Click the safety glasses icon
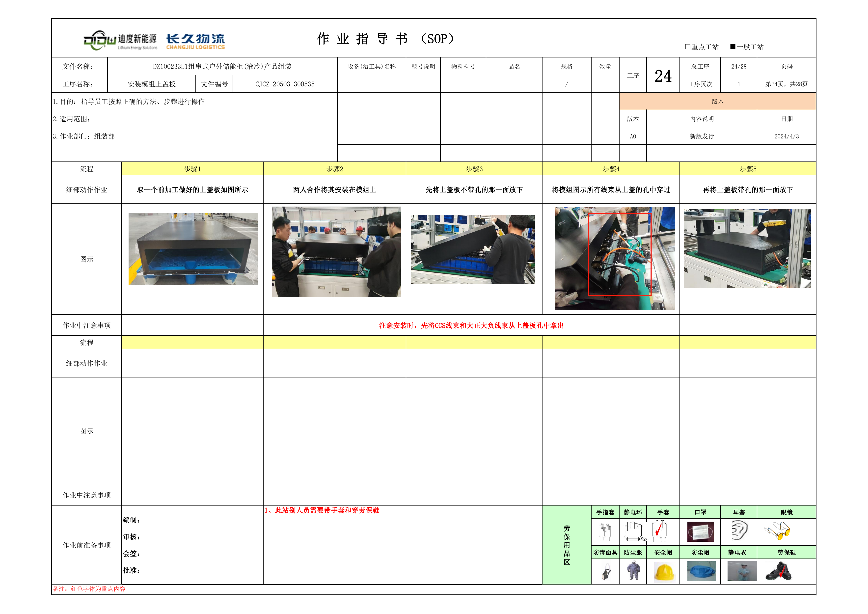This screenshot has width=868, height=614. pyautogui.click(x=777, y=531)
